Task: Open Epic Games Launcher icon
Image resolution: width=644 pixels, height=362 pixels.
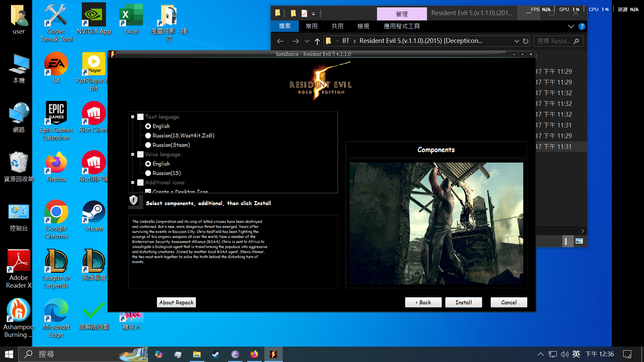Action: (56, 121)
